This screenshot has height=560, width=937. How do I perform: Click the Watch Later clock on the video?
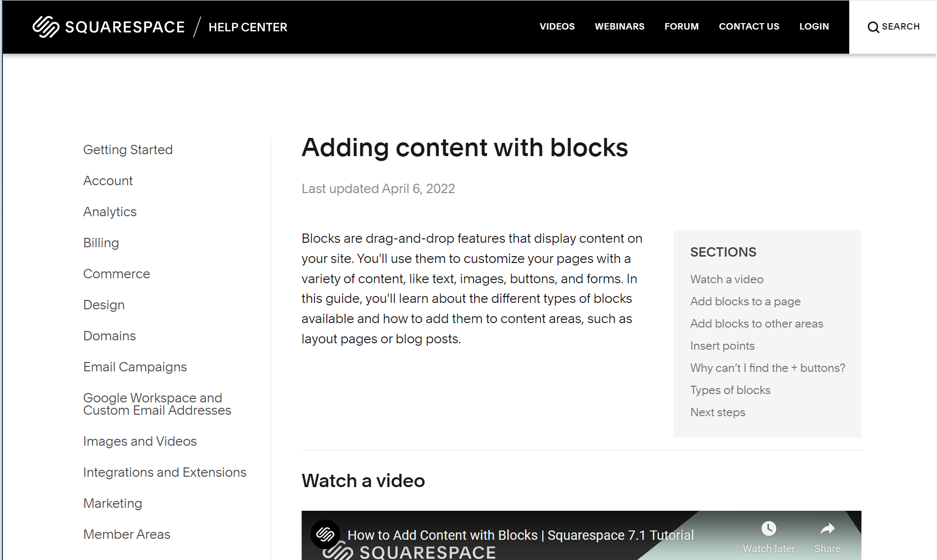[769, 529]
